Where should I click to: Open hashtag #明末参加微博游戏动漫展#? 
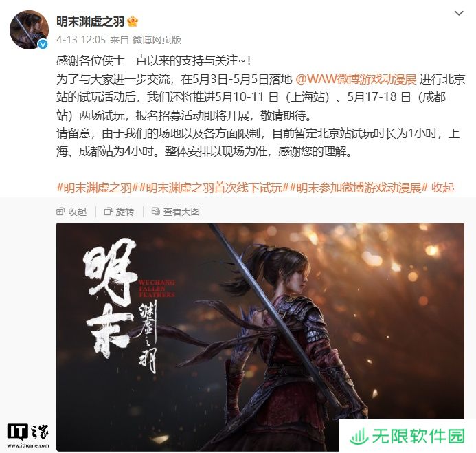[359, 188]
